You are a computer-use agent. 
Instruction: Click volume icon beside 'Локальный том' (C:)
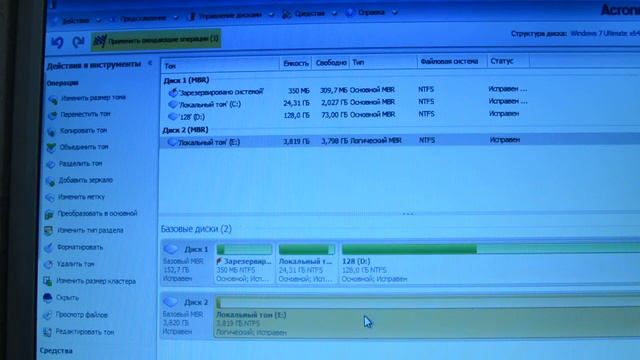[173, 105]
